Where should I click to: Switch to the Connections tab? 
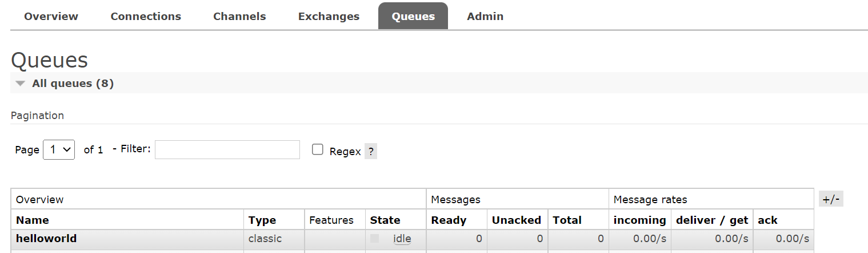(x=146, y=16)
